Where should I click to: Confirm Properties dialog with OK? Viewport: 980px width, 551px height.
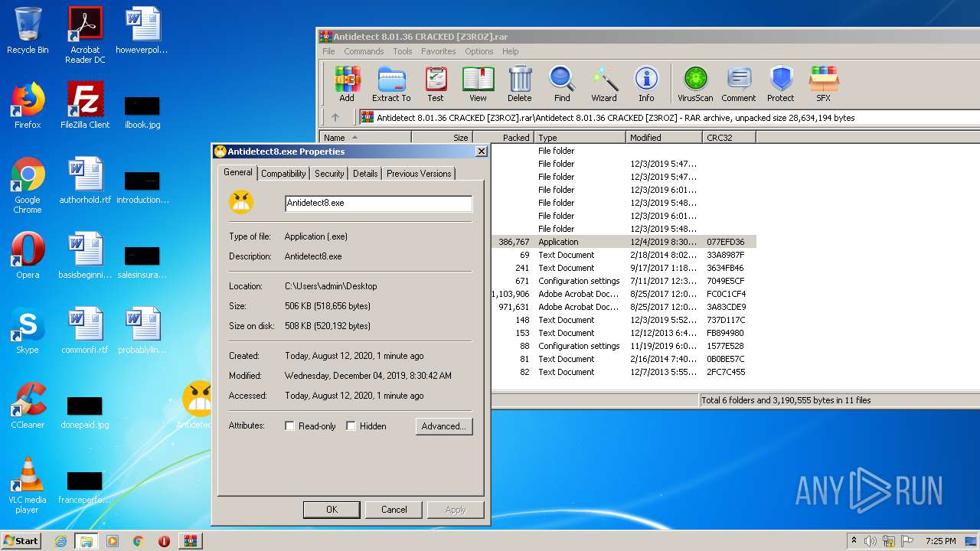[x=332, y=510]
